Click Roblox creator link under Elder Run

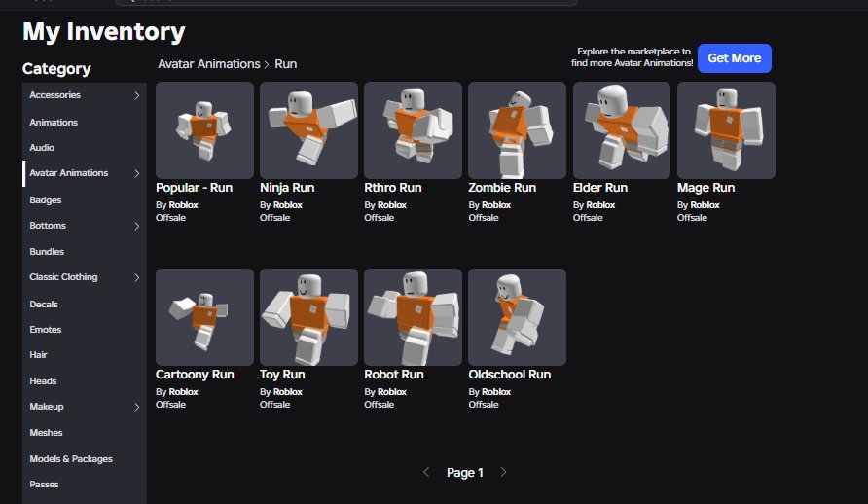click(x=600, y=204)
